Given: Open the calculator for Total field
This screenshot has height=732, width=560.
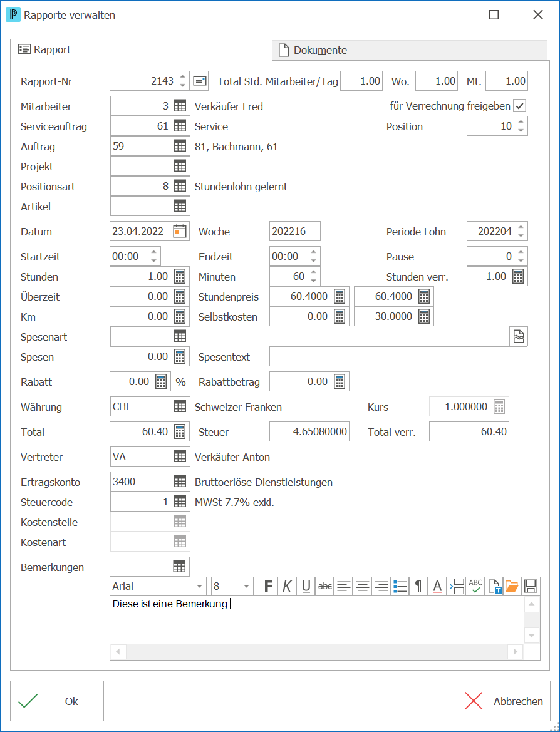Looking at the screenshot, I should [x=179, y=432].
